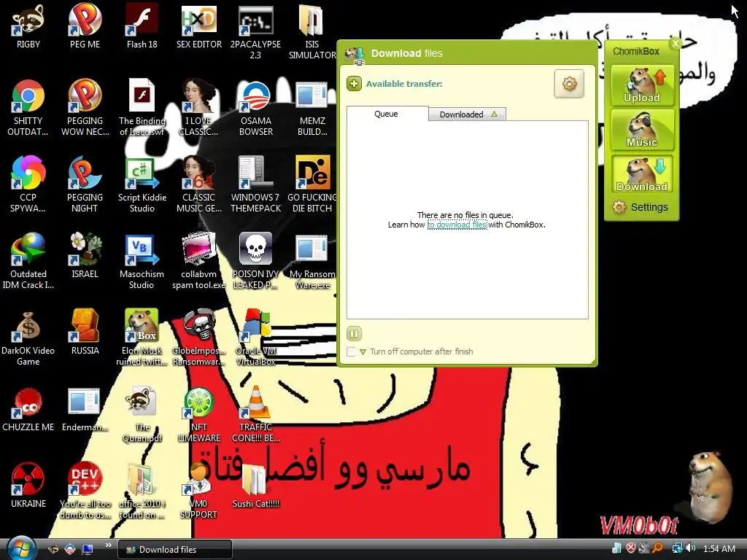747x560 pixels.
Task: Open the ChomikBox Download button
Action: [x=642, y=174]
